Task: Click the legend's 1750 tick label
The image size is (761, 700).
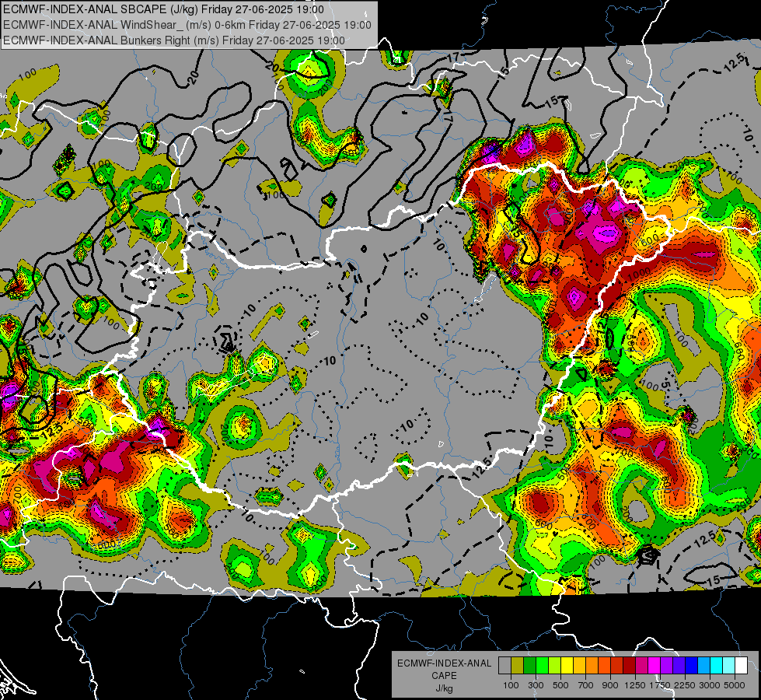Action: [660, 685]
